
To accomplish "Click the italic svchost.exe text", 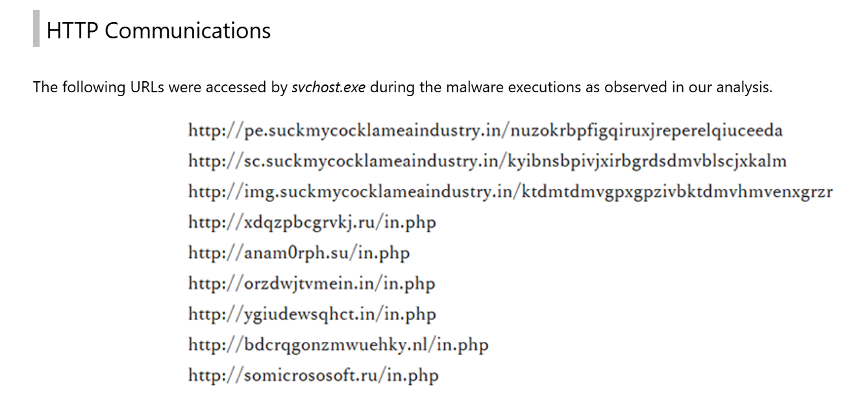I will point(329,88).
